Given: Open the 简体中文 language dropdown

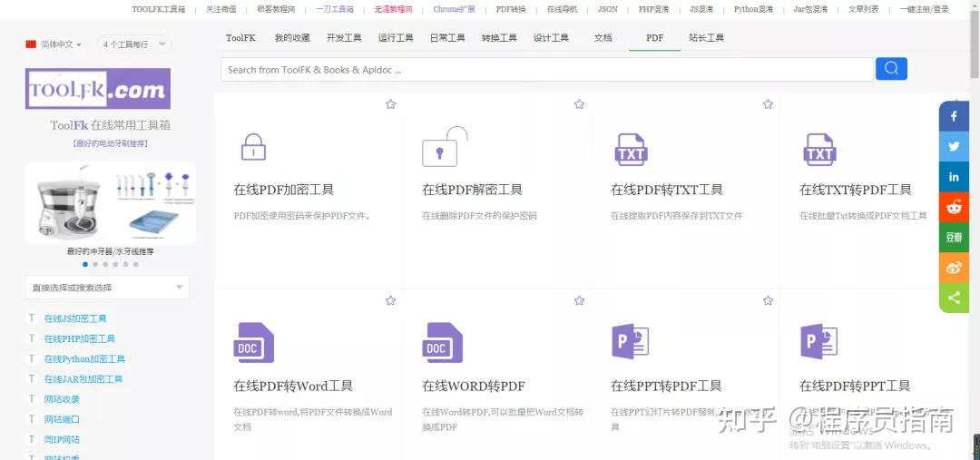Looking at the screenshot, I should [x=54, y=44].
